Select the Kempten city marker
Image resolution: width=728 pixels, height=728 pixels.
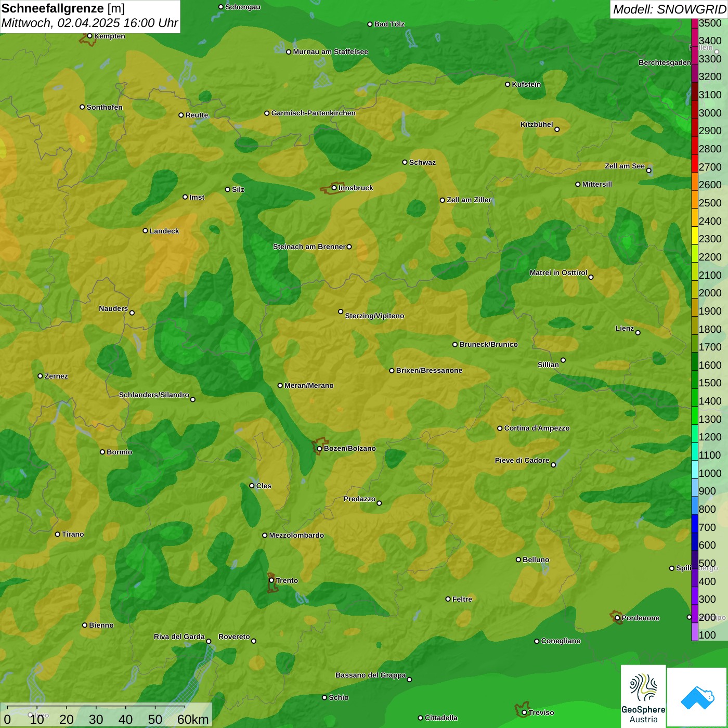pyautogui.click(x=89, y=36)
